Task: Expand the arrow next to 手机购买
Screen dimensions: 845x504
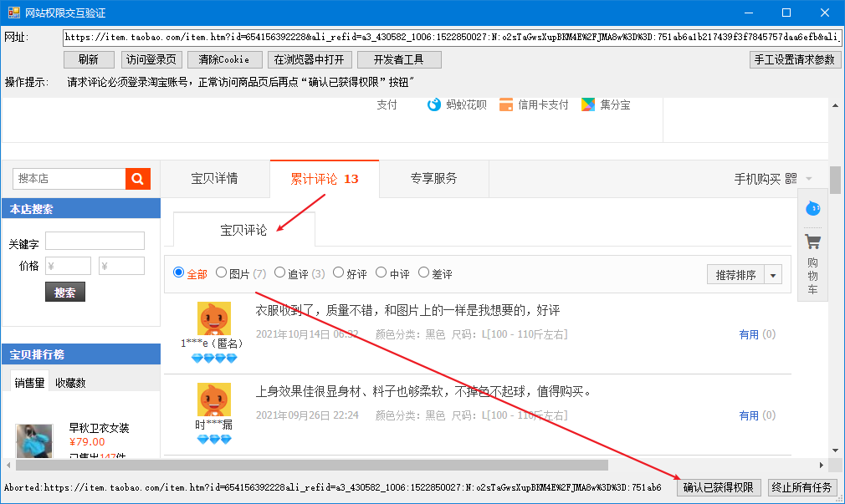Action: [809, 179]
